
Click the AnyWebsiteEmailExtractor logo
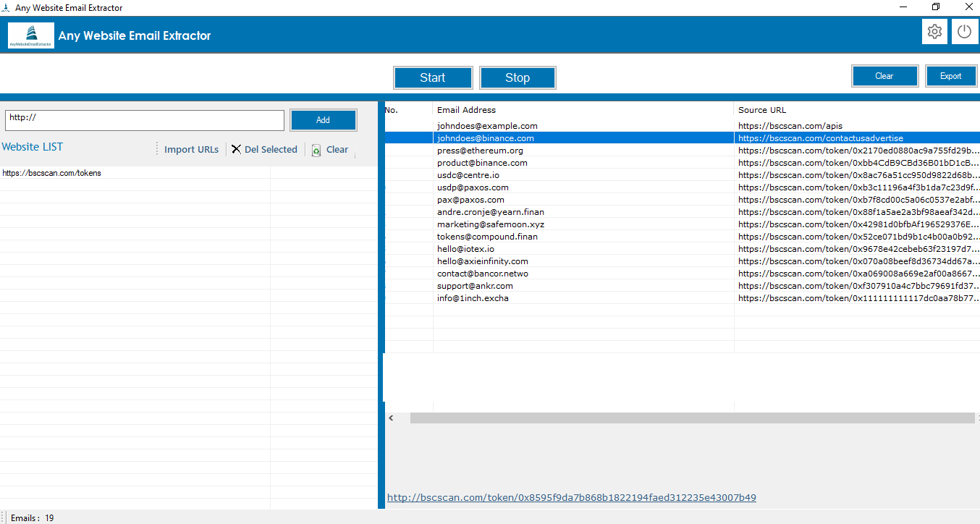click(31, 35)
